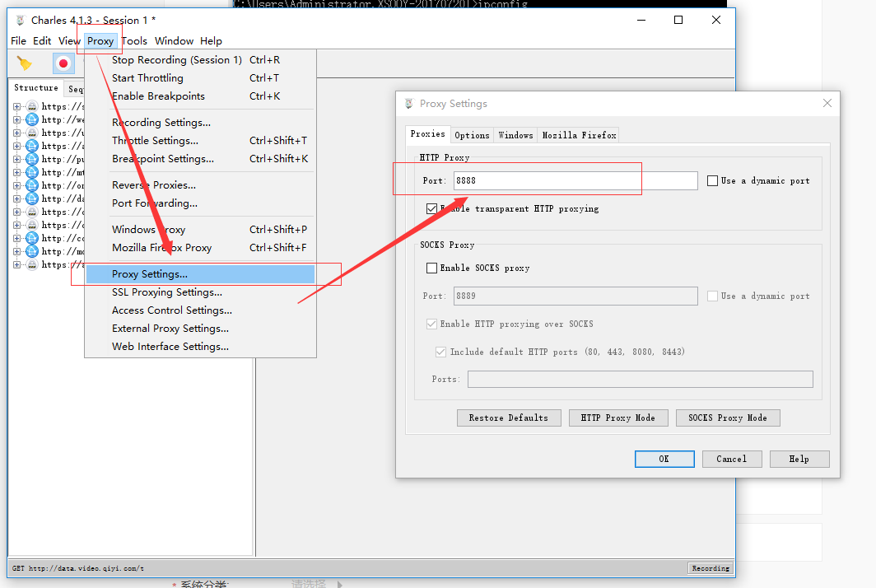The image size is (876, 588).
Task: Expand the http://we tree node
Action: pyautogui.click(x=16, y=119)
